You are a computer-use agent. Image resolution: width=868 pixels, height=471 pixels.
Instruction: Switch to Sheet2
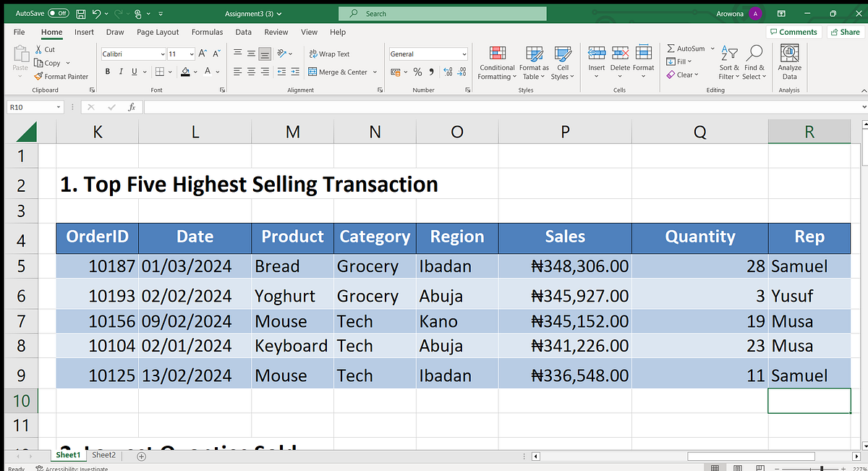click(x=103, y=454)
